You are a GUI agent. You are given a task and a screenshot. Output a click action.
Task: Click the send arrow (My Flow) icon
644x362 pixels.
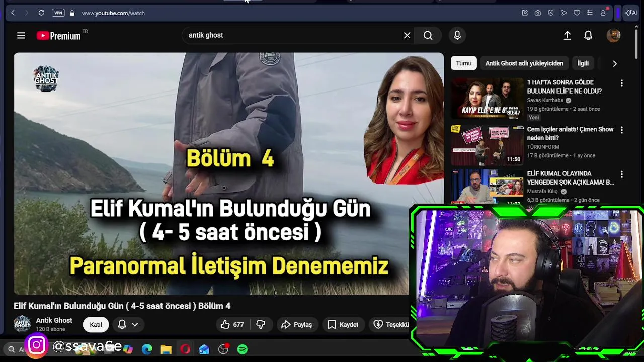click(x=564, y=13)
